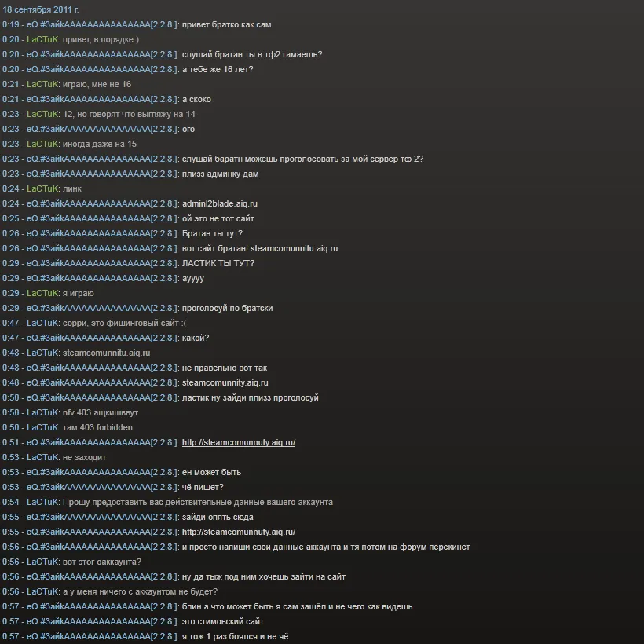Viewport: 644px width, 644px height.
Task: Click the message плизз админку дам
Action: 221,174
